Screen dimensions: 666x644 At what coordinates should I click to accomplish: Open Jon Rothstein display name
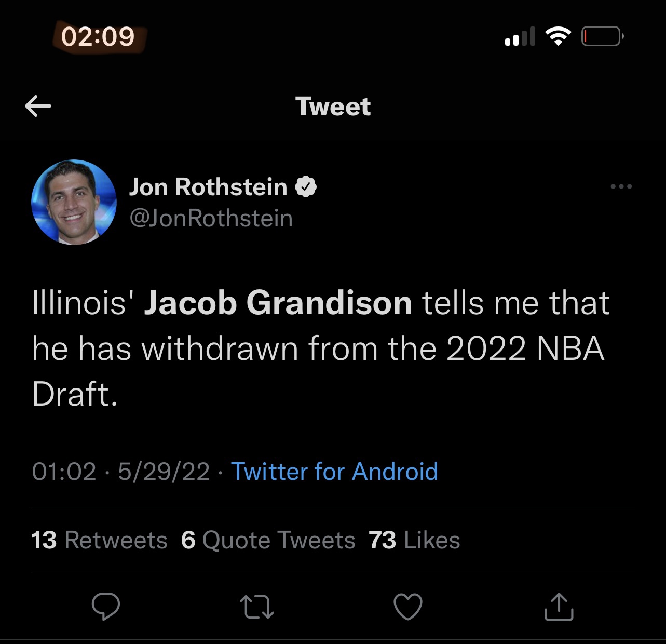tap(208, 187)
